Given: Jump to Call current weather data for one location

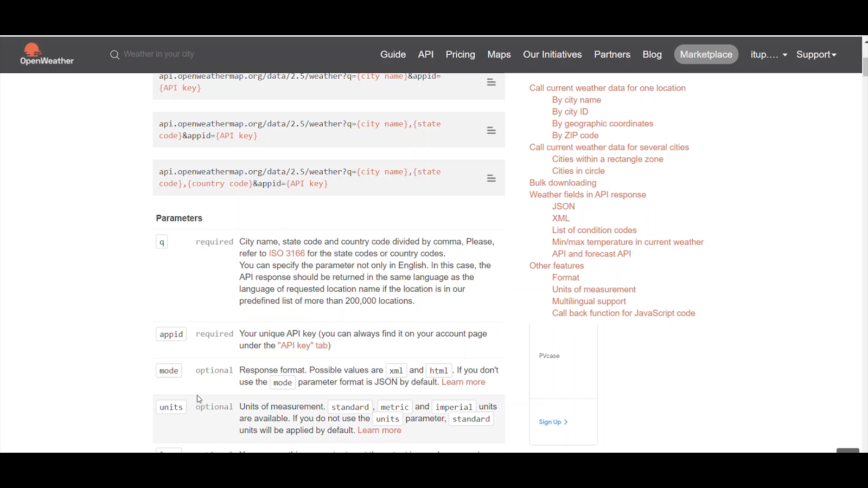Looking at the screenshot, I should 608,88.
